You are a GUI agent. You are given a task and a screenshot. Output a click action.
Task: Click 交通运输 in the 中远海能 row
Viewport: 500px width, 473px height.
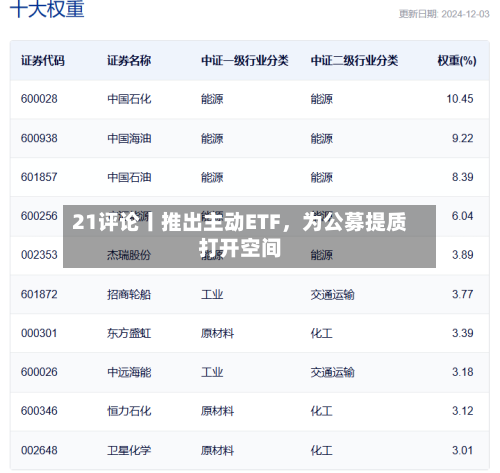[x=332, y=372]
